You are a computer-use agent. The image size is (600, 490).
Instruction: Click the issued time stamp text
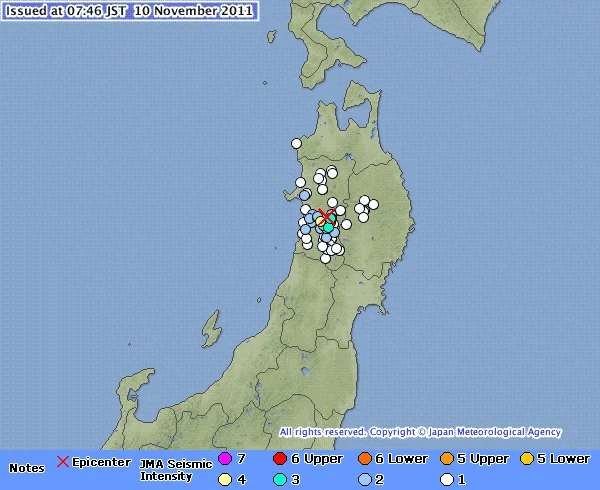pos(129,11)
